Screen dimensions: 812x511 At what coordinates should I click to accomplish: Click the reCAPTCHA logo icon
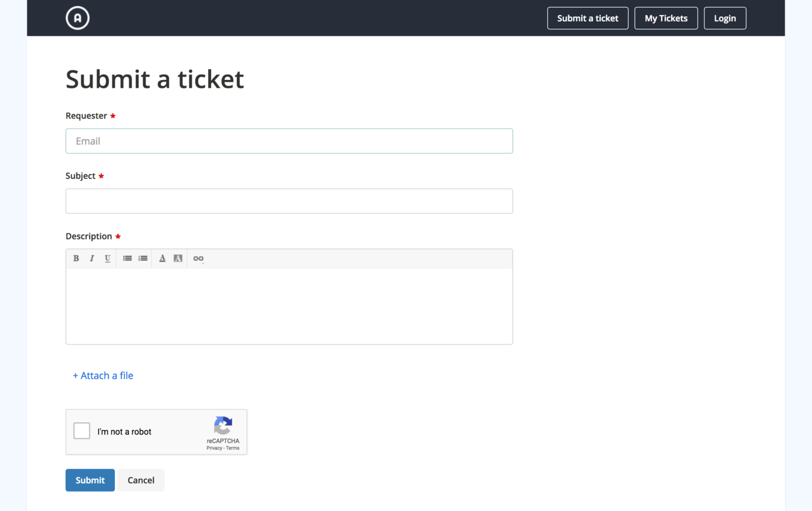click(223, 426)
